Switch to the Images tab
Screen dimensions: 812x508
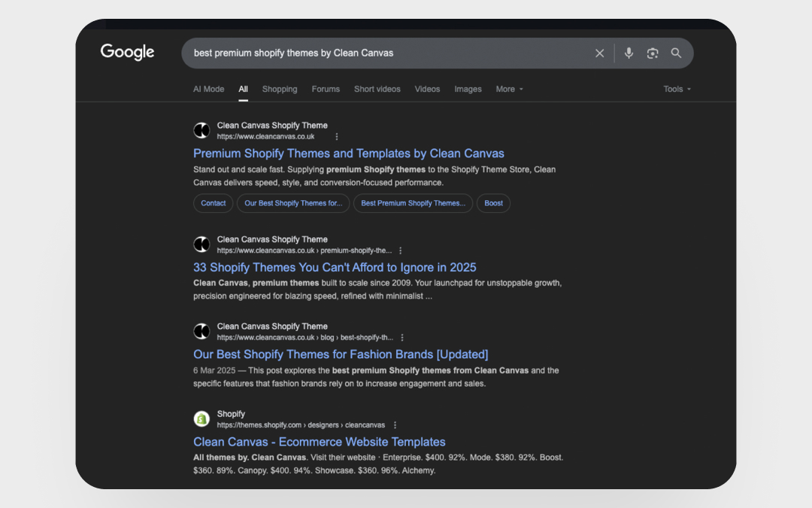point(468,89)
